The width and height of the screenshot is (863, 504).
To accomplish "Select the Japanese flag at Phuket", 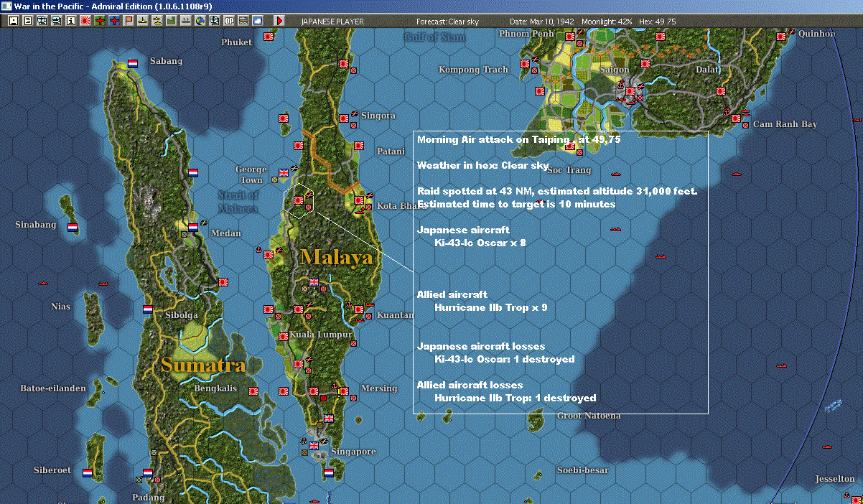I will pos(269,36).
